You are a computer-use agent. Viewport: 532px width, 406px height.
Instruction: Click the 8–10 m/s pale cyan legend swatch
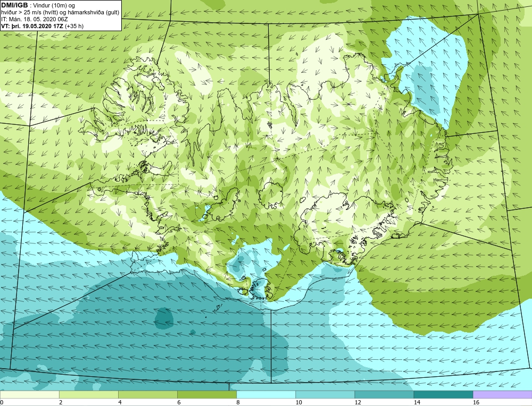pos(266,394)
